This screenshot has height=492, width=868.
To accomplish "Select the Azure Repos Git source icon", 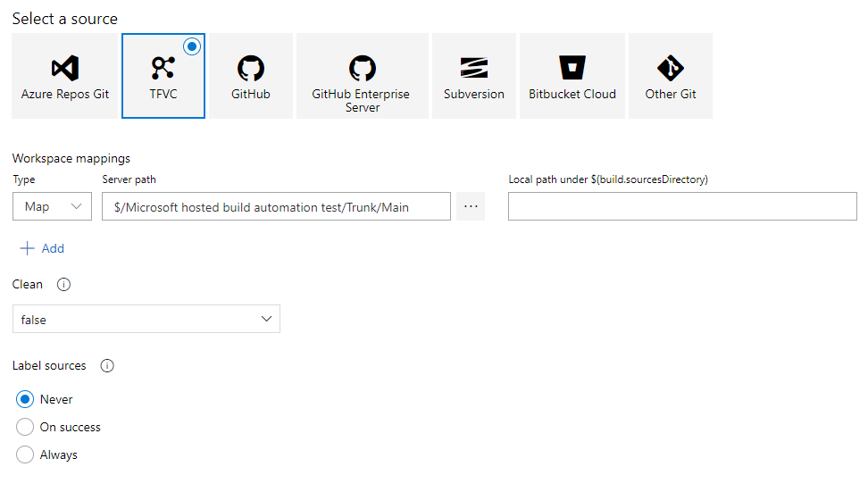I will pos(65,68).
